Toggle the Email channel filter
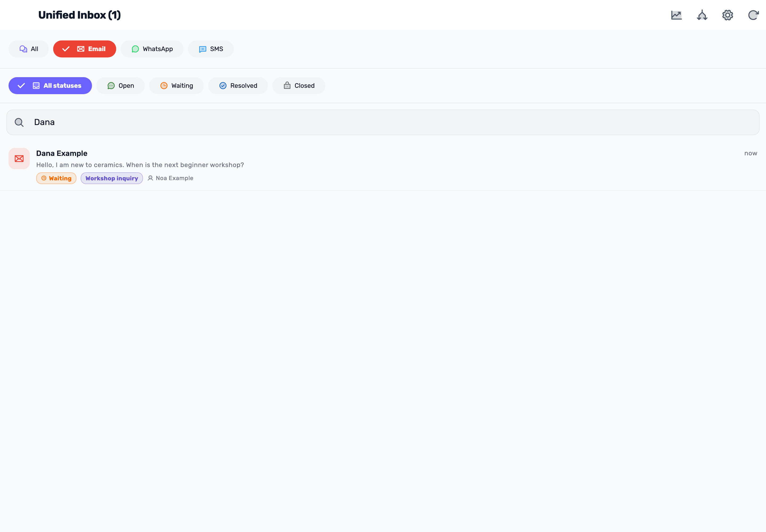 (x=85, y=49)
